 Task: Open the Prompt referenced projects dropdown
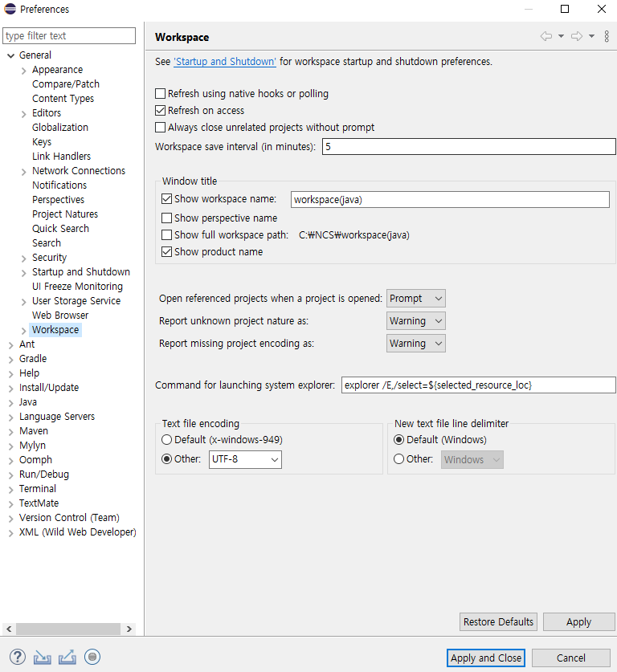point(416,299)
